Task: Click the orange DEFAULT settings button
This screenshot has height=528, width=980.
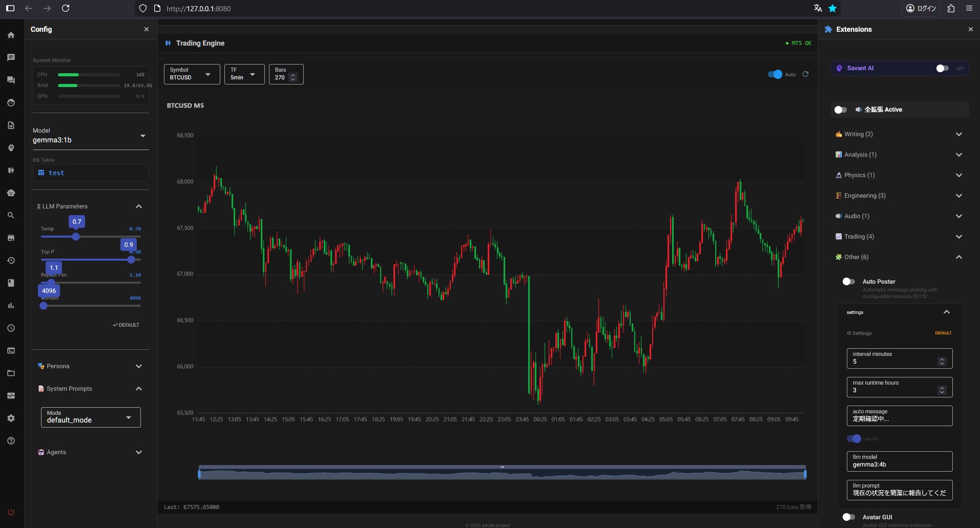Action: 943,333
